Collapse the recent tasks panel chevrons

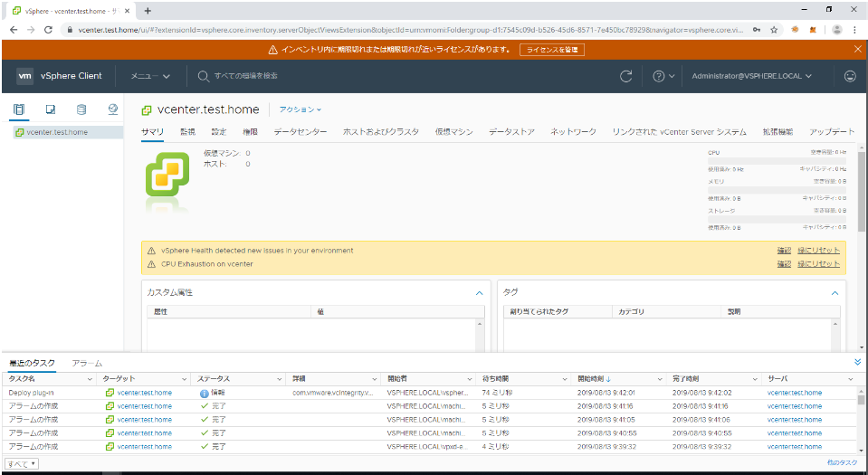[857, 362]
